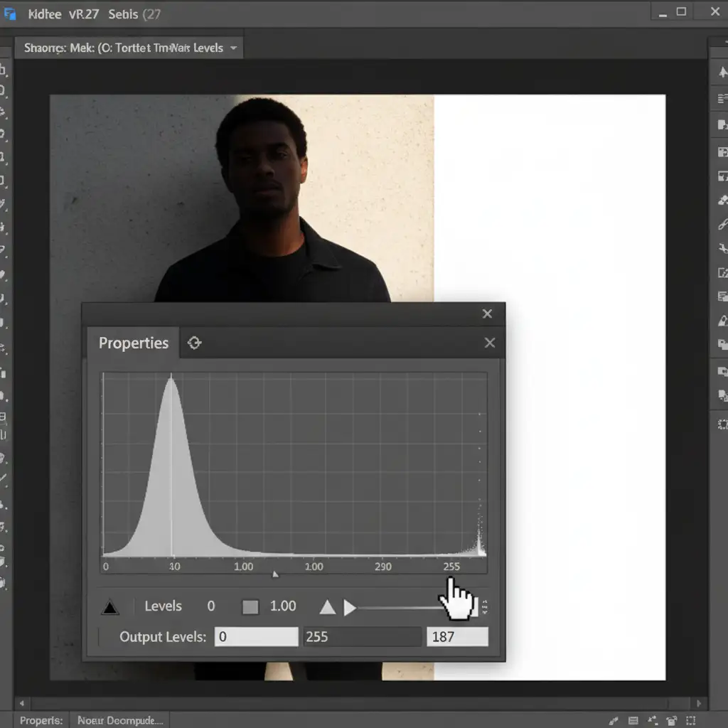728x728 pixels.
Task: Click the circular target icon beside Properties tab
Action: (194, 343)
